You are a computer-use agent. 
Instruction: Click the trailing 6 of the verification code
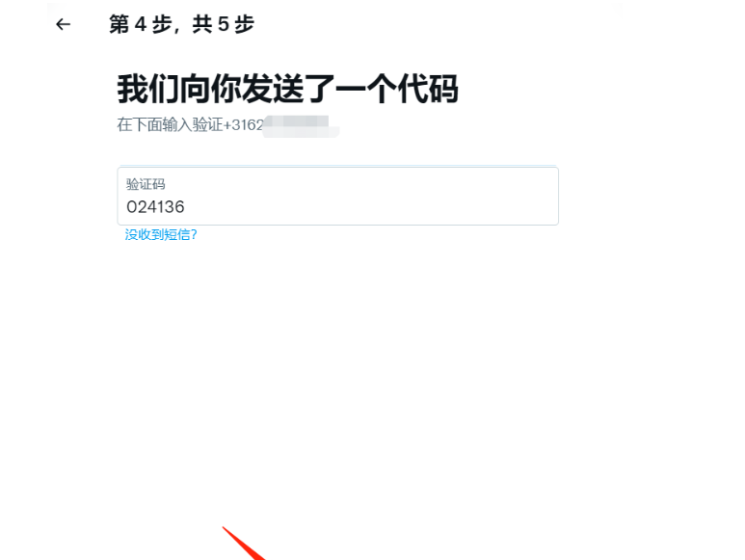(x=179, y=207)
